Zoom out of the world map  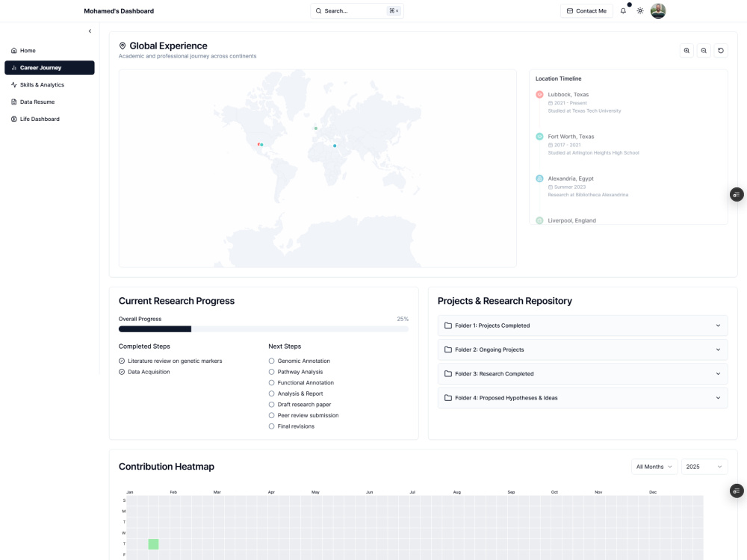[703, 50]
